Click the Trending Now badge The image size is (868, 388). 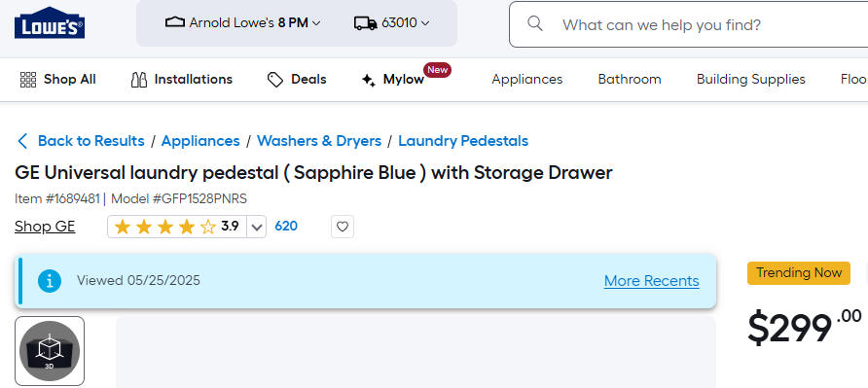(x=799, y=273)
